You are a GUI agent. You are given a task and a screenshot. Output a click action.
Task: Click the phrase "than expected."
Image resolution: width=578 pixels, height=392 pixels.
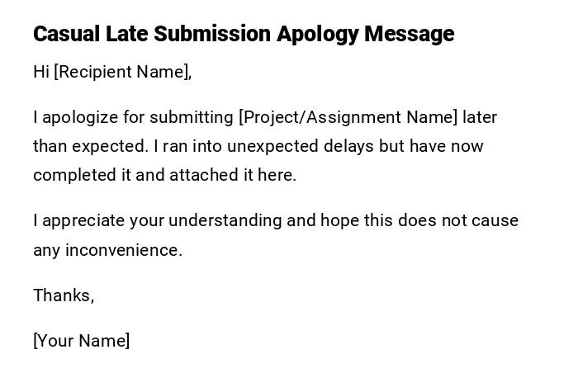pyautogui.click(x=91, y=146)
